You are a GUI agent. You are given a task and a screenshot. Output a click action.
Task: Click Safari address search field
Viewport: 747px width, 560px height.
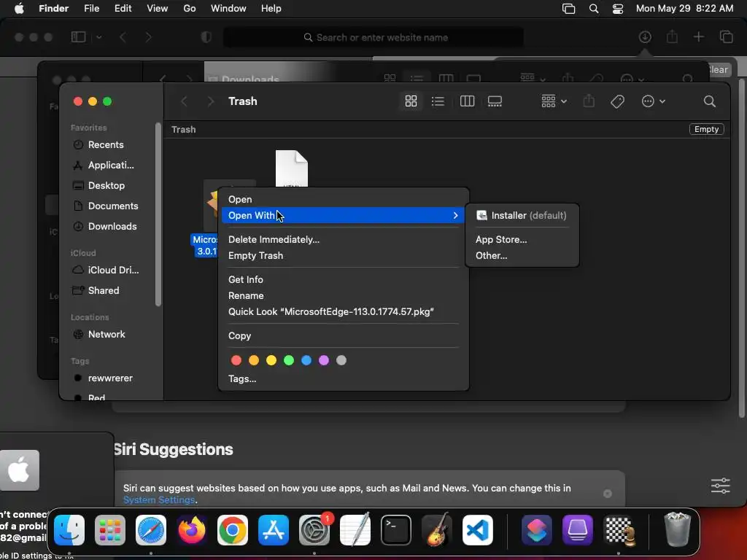pyautogui.click(x=373, y=38)
